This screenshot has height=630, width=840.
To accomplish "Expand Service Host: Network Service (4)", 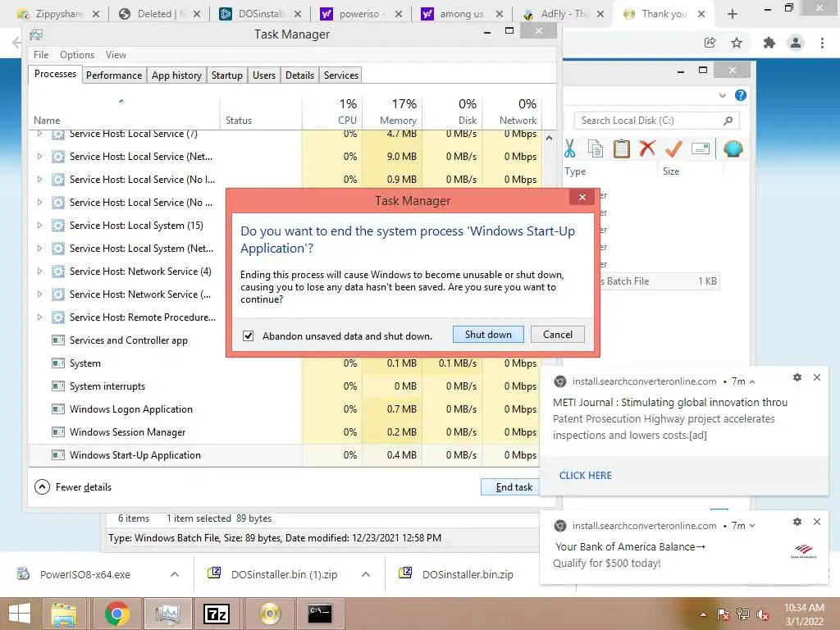I will (39, 272).
